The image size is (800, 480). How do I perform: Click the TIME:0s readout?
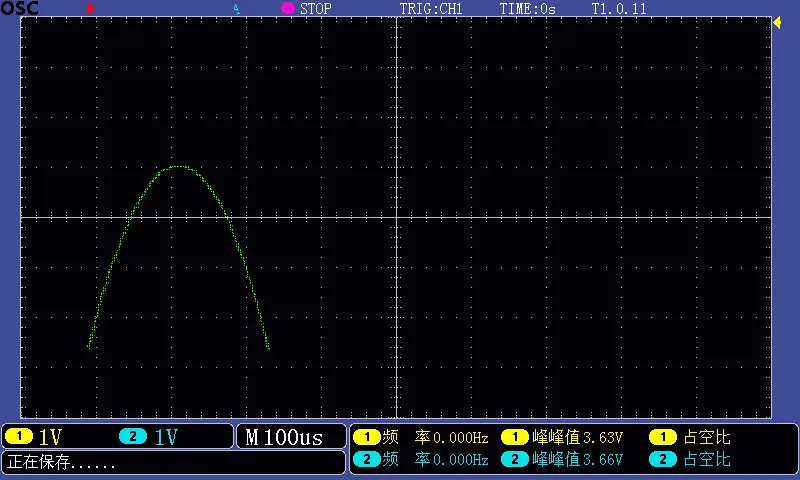point(527,9)
